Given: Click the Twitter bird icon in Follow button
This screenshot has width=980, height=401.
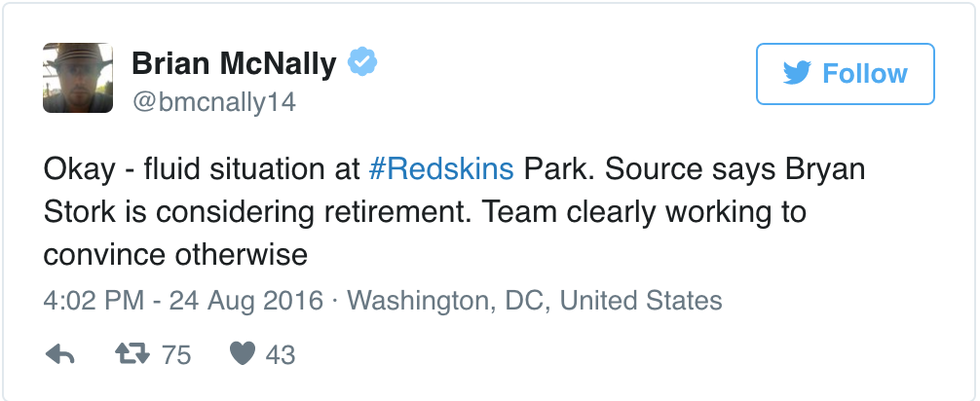Looking at the screenshot, I should pyautogui.click(x=798, y=74).
